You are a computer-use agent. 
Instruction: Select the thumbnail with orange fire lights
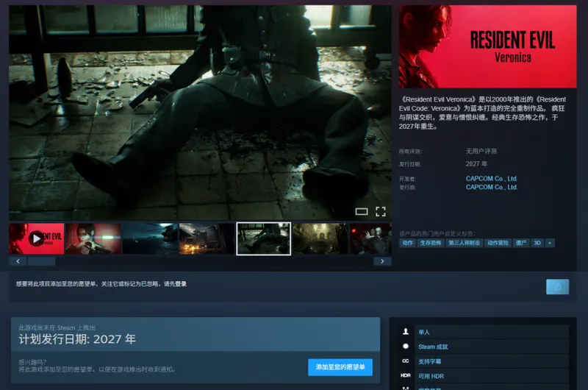click(207, 238)
